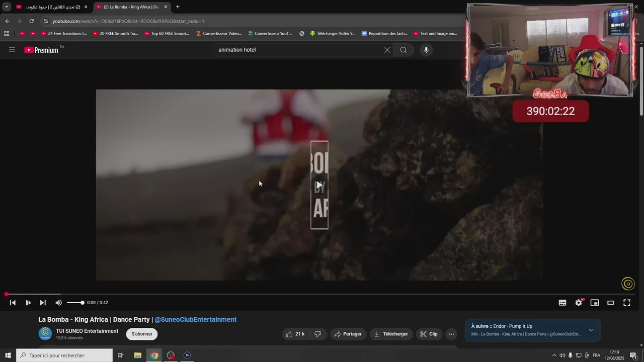This screenshot has width=644, height=362.
Task: Toggle theater mode
Action: pyautogui.click(x=611, y=303)
